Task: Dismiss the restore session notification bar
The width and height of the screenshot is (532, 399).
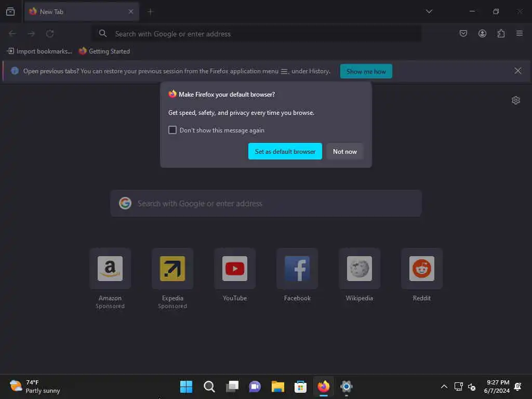Action: pyautogui.click(x=518, y=71)
